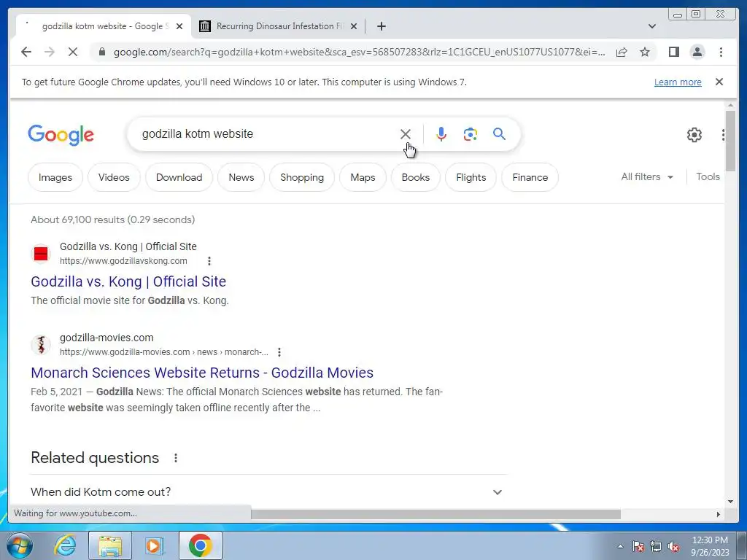Expand the All filters dropdown
Screen dimensions: 747x560
(x=648, y=176)
